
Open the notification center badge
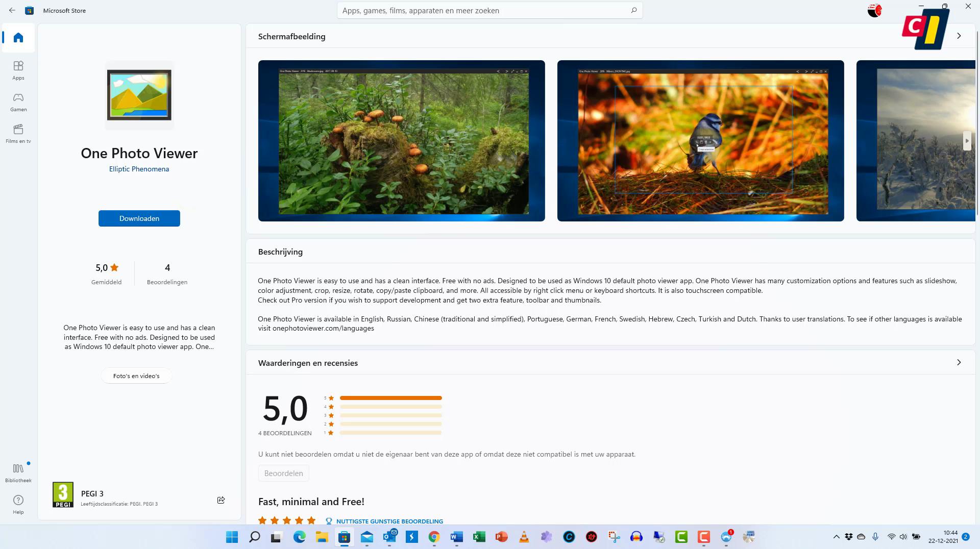coord(966,537)
